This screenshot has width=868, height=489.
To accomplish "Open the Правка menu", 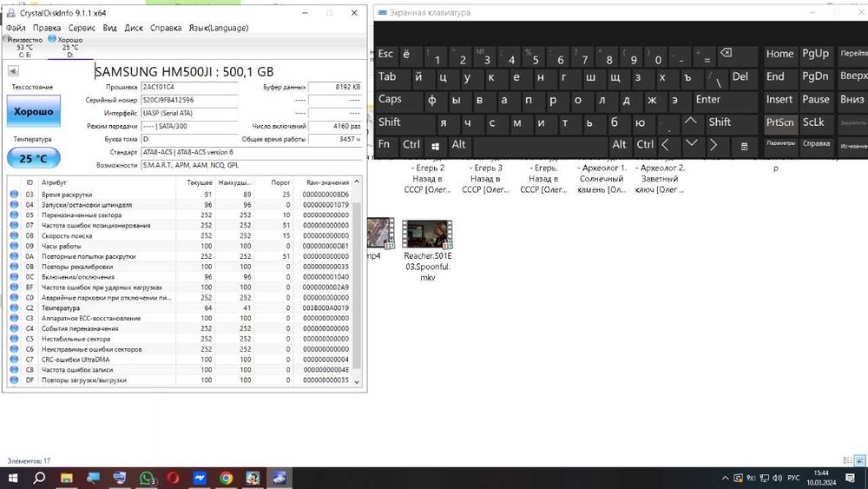I will [47, 28].
